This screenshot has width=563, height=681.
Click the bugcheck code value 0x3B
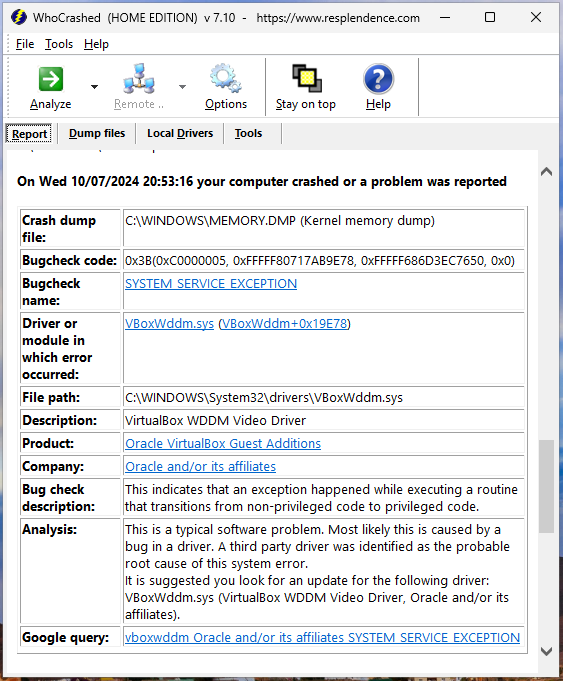(x=320, y=261)
